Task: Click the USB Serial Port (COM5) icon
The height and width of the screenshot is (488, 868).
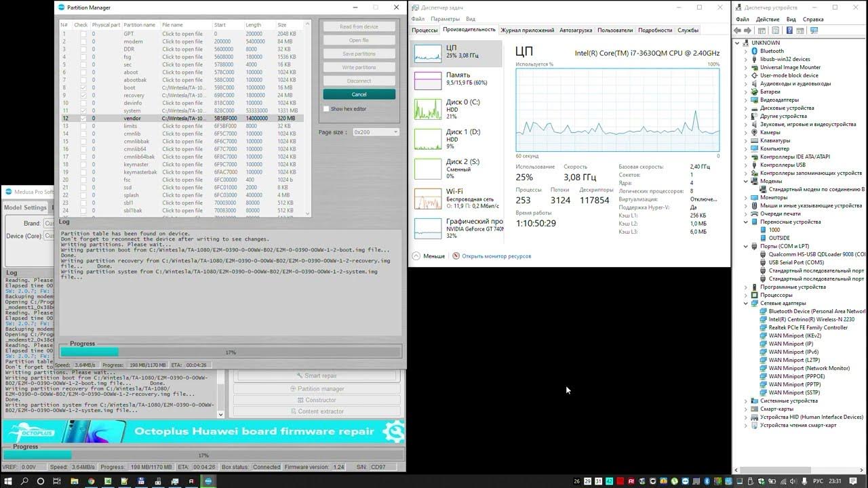Action: point(764,262)
